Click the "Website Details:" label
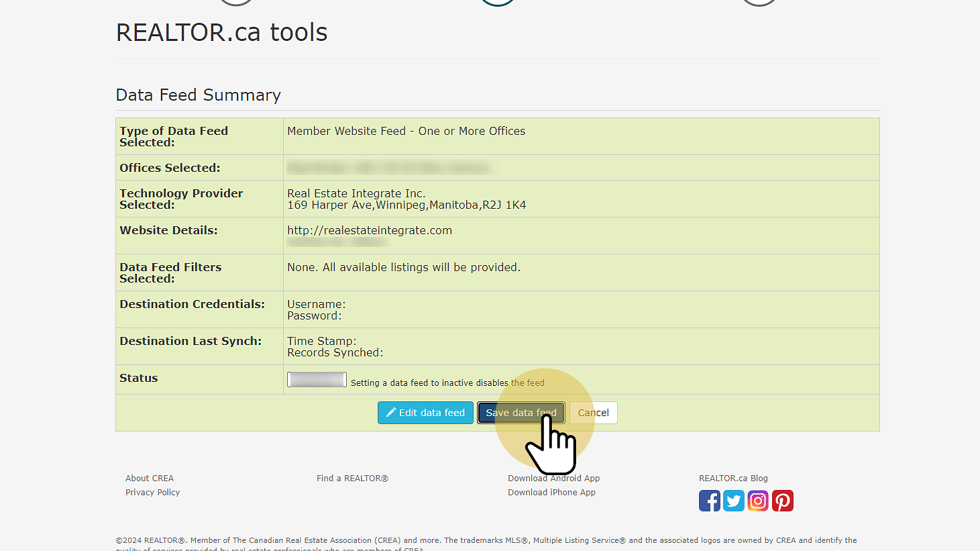 [x=168, y=230]
